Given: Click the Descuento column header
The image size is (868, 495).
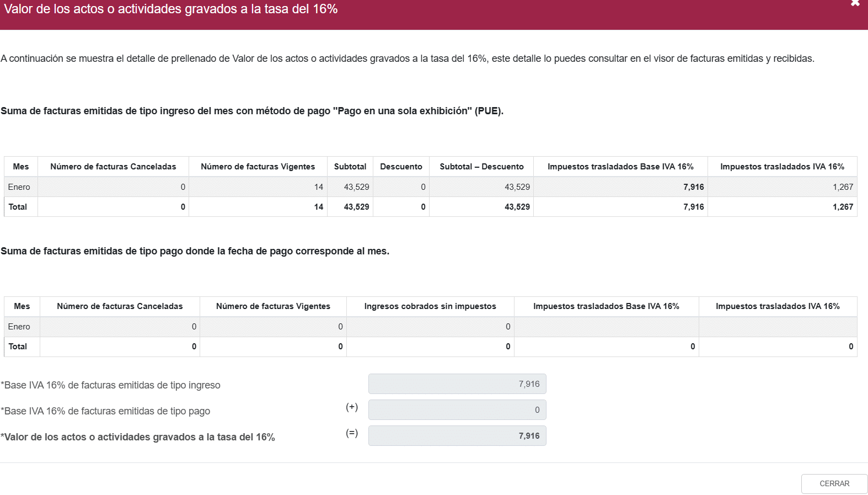Looking at the screenshot, I should (401, 167).
